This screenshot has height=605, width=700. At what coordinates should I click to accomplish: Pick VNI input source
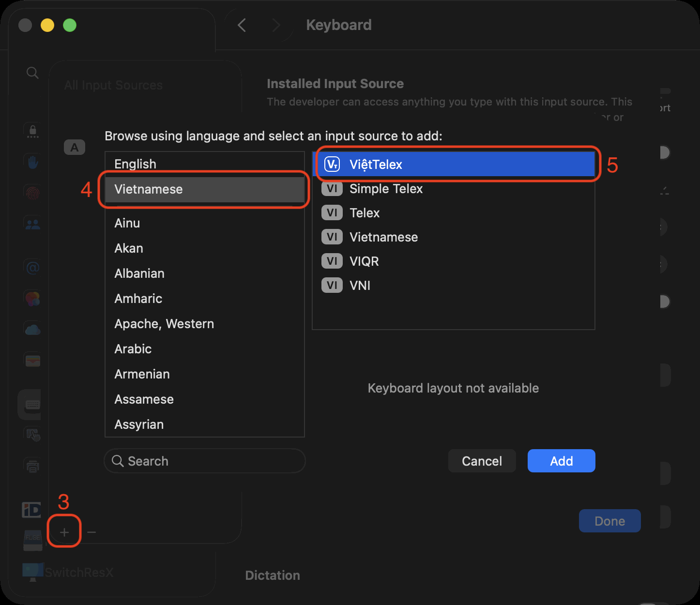click(x=454, y=286)
